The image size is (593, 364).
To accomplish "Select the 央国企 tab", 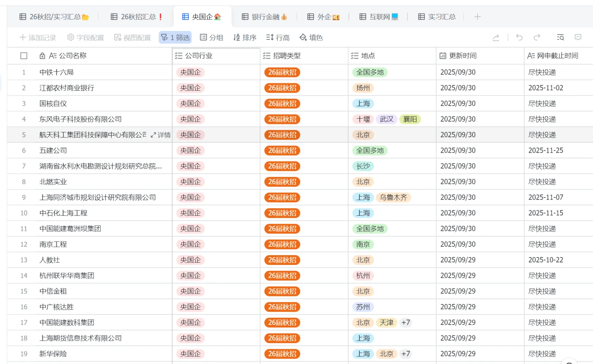I will 202,17.
